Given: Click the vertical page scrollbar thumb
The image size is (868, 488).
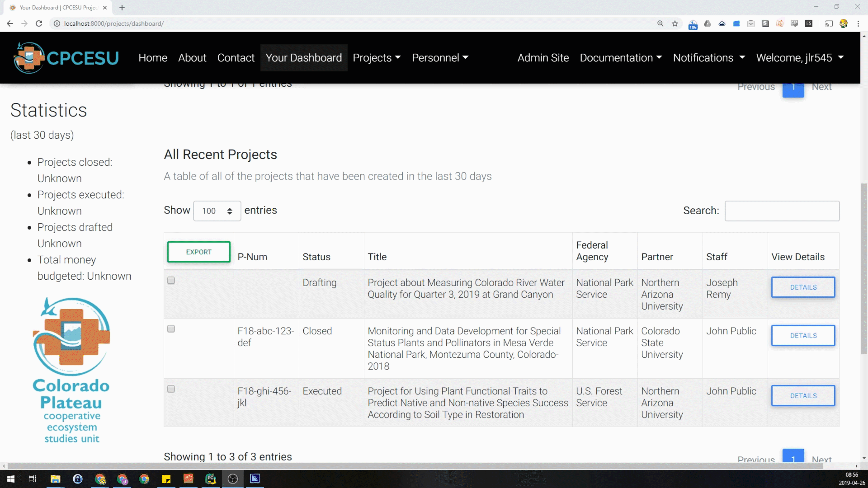Looking at the screenshot, I should point(864,269).
